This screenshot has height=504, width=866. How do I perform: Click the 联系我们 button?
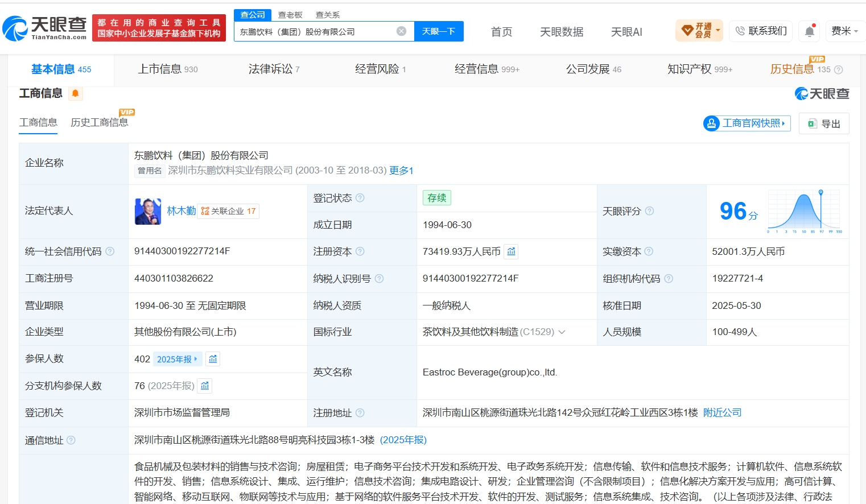[x=761, y=31]
